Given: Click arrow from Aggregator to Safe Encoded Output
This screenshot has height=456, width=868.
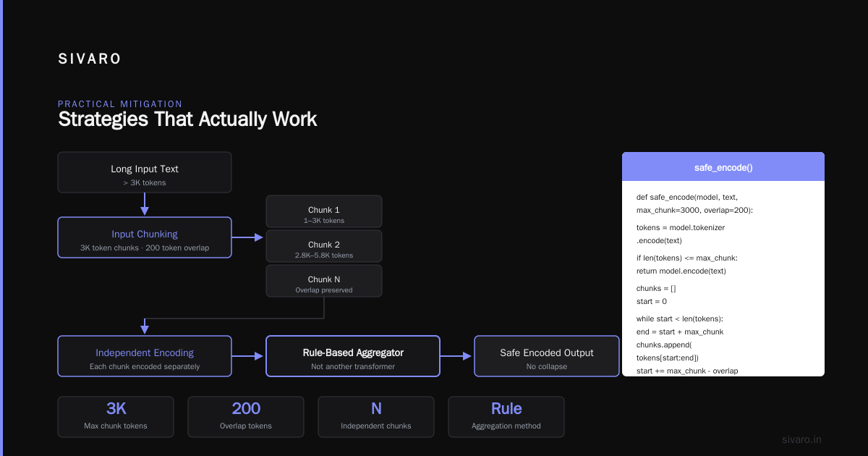Looking at the screenshot, I should click(x=456, y=356).
